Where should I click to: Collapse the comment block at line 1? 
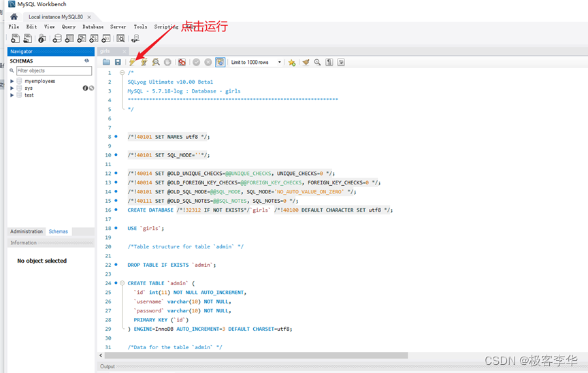coord(122,73)
